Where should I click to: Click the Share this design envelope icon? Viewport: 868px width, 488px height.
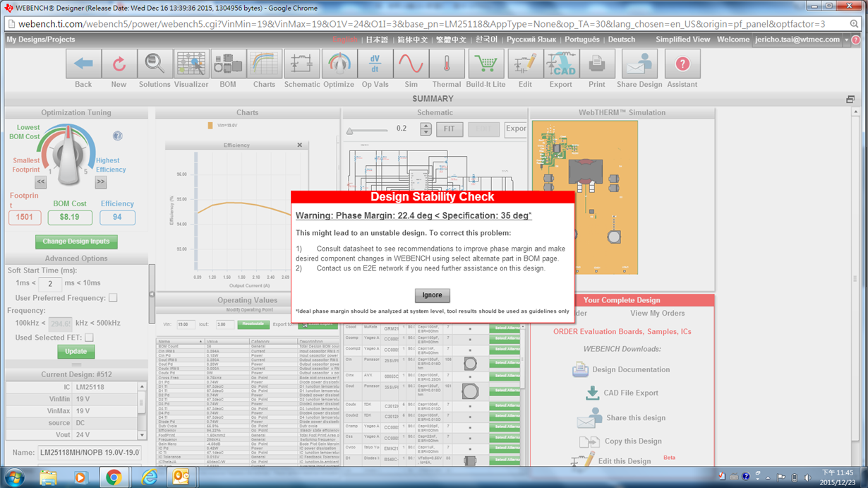pos(589,418)
